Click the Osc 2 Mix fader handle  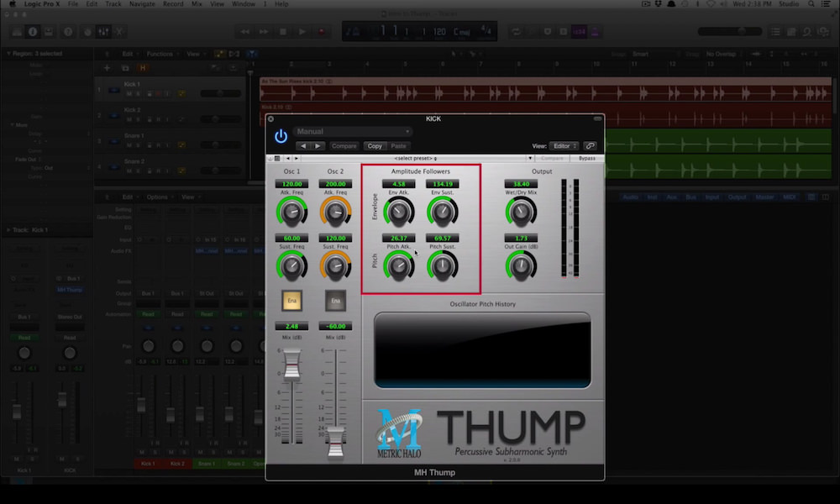point(336,443)
